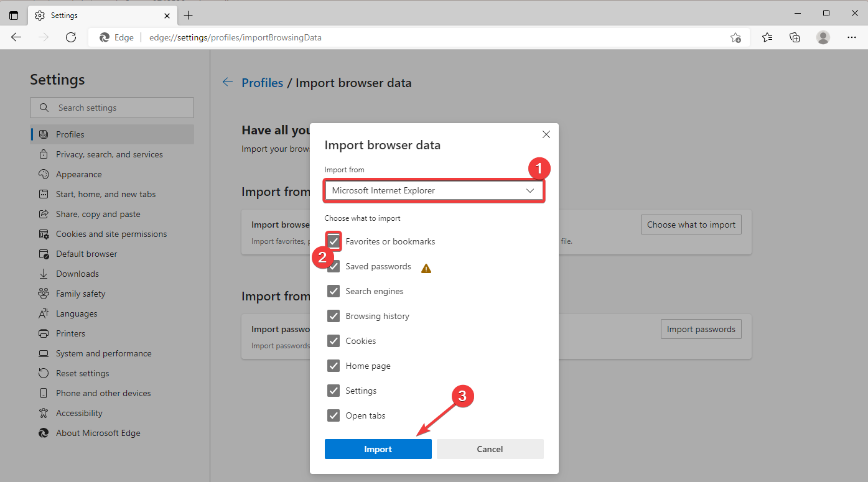The image size is (868, 482).
Task: Open Settings and more ellipsis menu
Action: pos(852,37)
